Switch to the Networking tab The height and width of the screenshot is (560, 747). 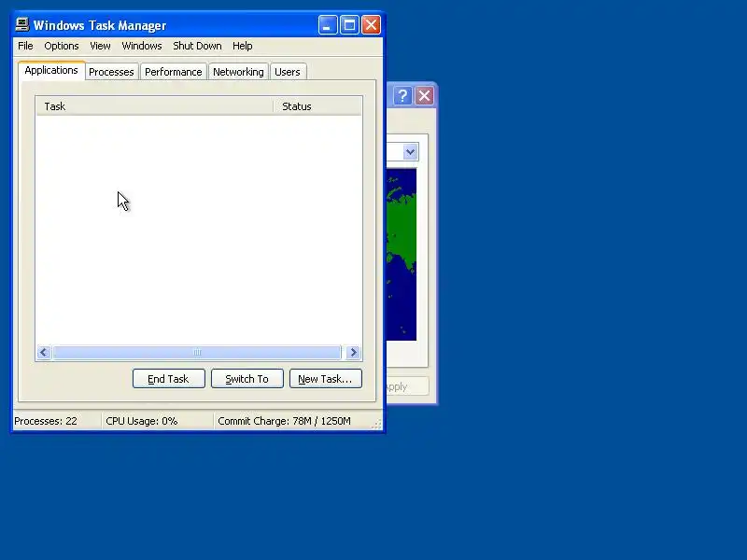[238, 72]
